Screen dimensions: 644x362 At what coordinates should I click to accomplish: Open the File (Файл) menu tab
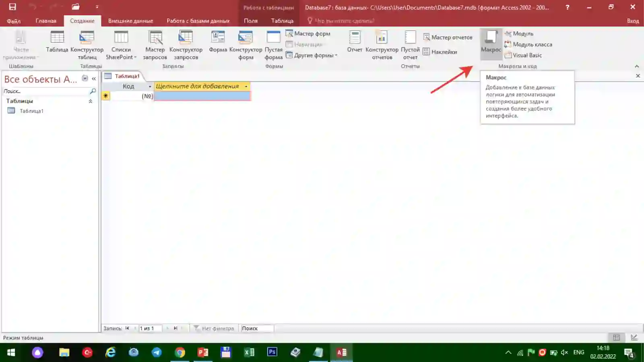point(14,21)
